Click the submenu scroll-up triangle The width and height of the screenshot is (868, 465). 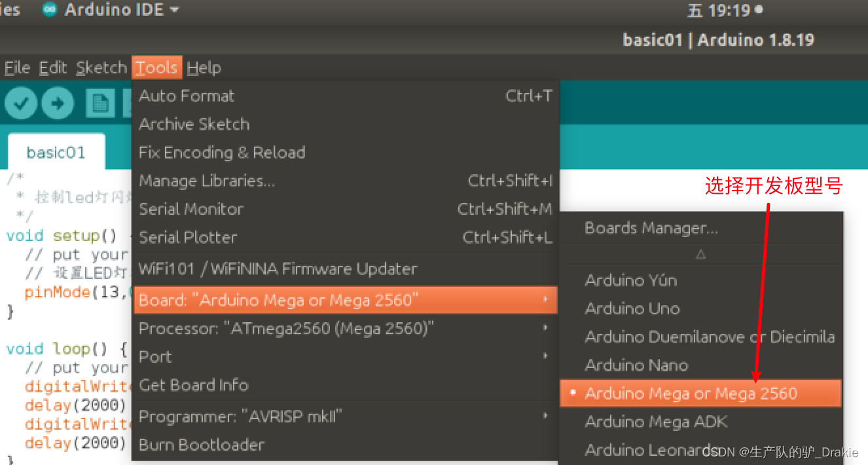tap(701, 254)
